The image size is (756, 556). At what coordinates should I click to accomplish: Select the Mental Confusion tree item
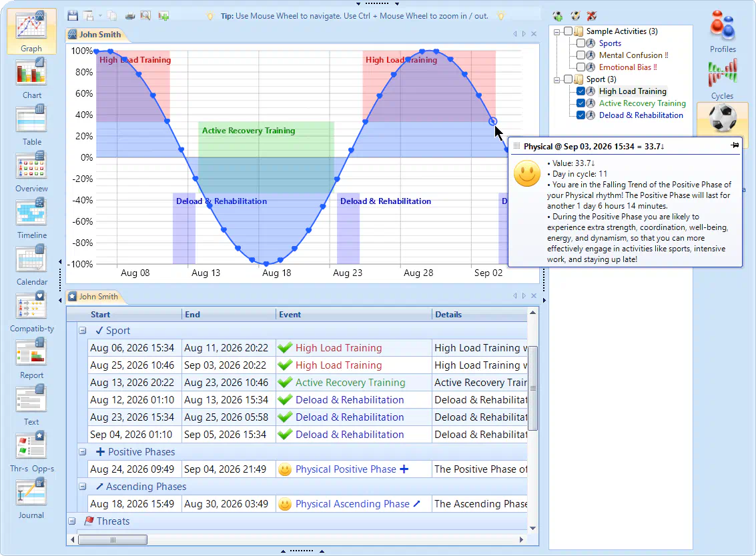click(633, 55)
